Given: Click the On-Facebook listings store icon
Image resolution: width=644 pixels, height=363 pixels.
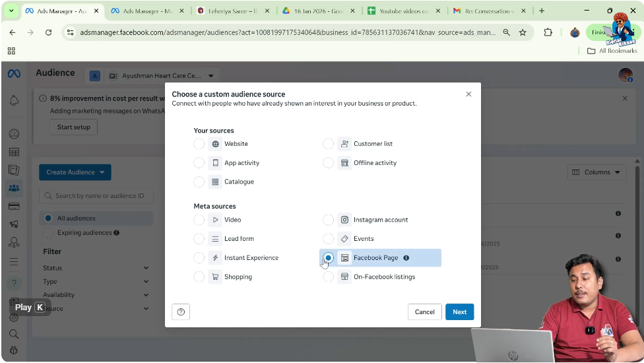Looking at the screenshot, I should point(344,277).
